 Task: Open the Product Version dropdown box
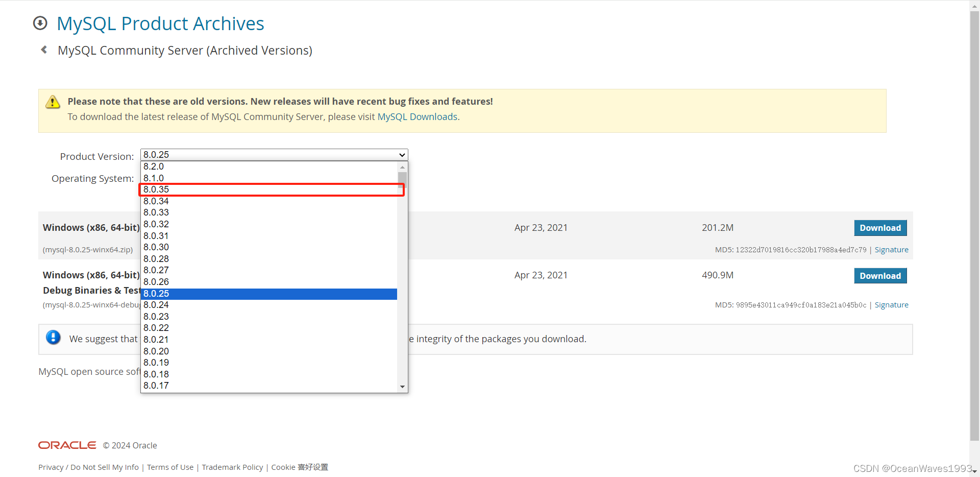(x=274, y=155)
